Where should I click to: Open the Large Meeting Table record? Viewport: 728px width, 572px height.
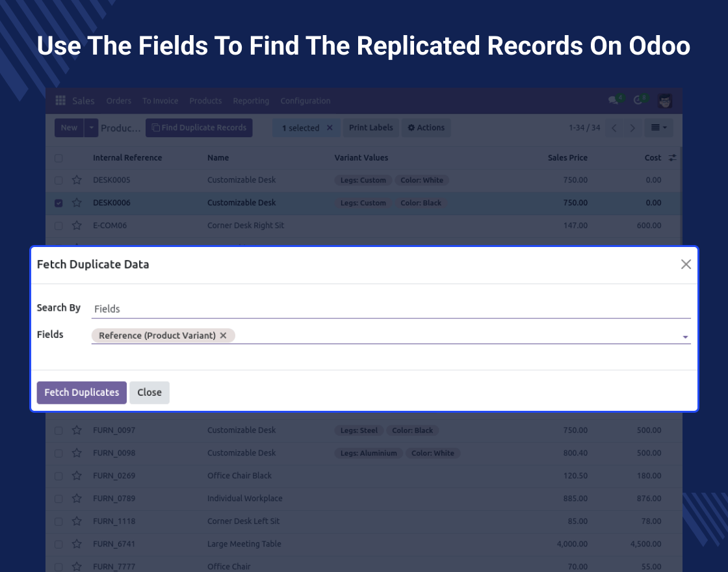(244, 544)
